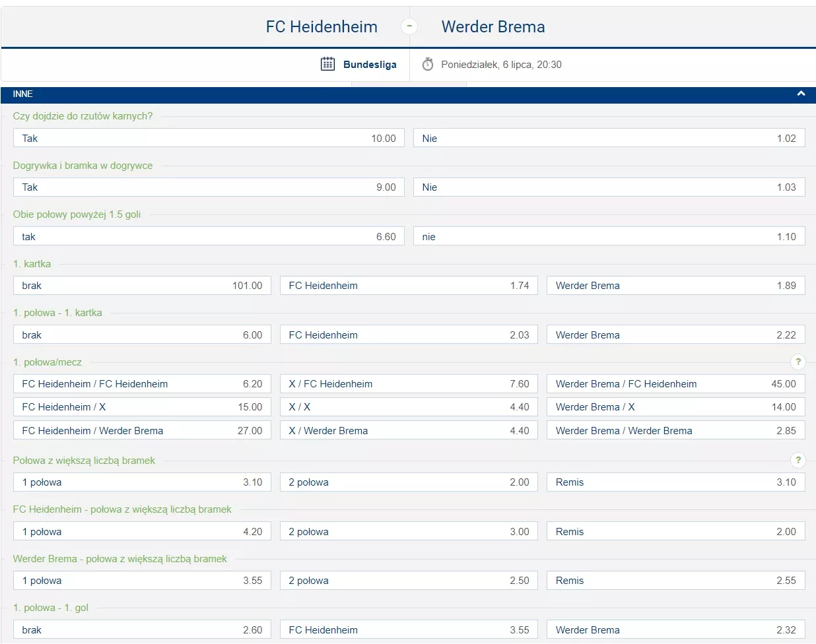Click the stopwatch icon before the match date
This screenshot has height=644, width=816.
(428, 64)
